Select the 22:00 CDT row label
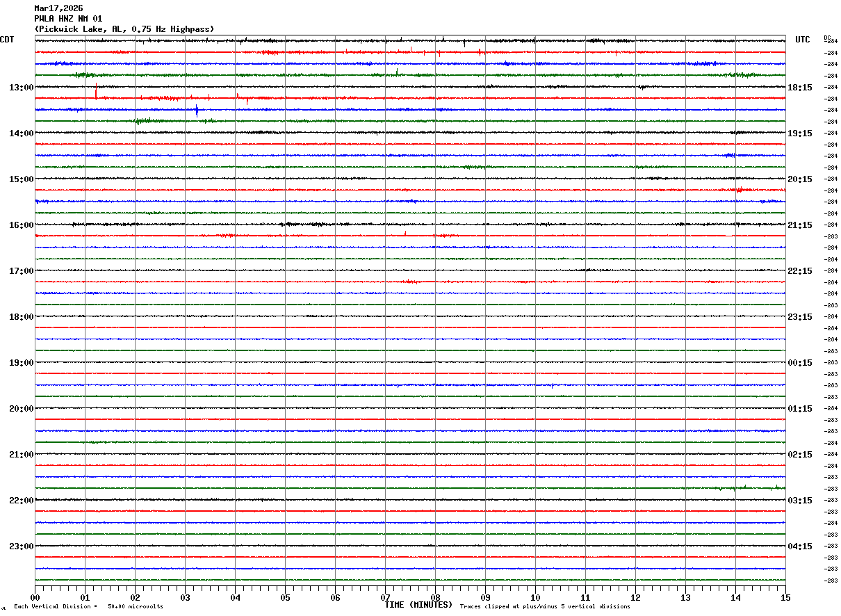Screen dimensions: 841x616 (22, 501)
